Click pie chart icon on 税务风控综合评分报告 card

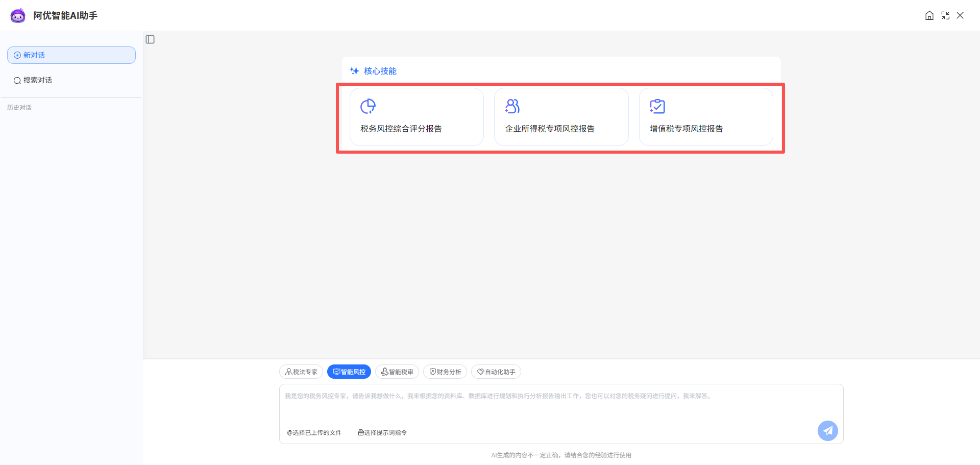368,106
